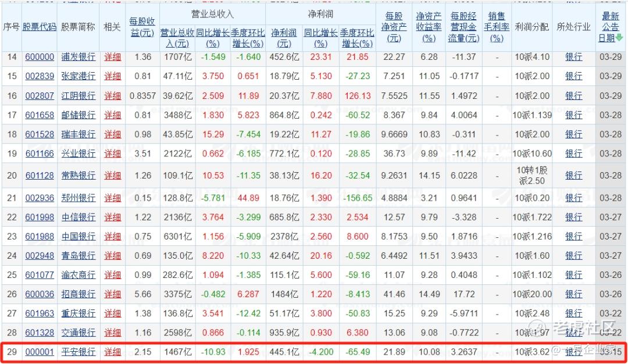Open 青岛银行 stock name link
Image resolution: width=628 pixels, height=364 pixels.
(x=78, y=255)
